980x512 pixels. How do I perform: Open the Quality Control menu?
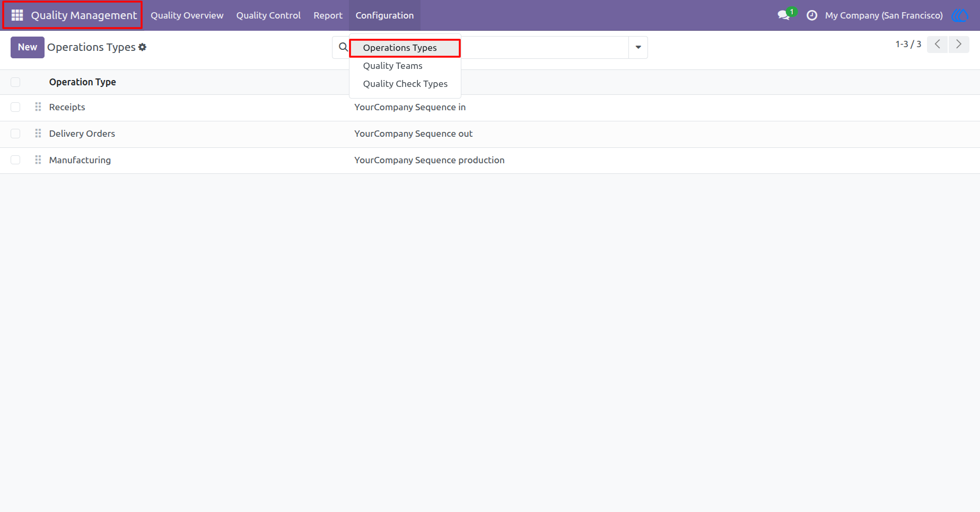[268, 15]
